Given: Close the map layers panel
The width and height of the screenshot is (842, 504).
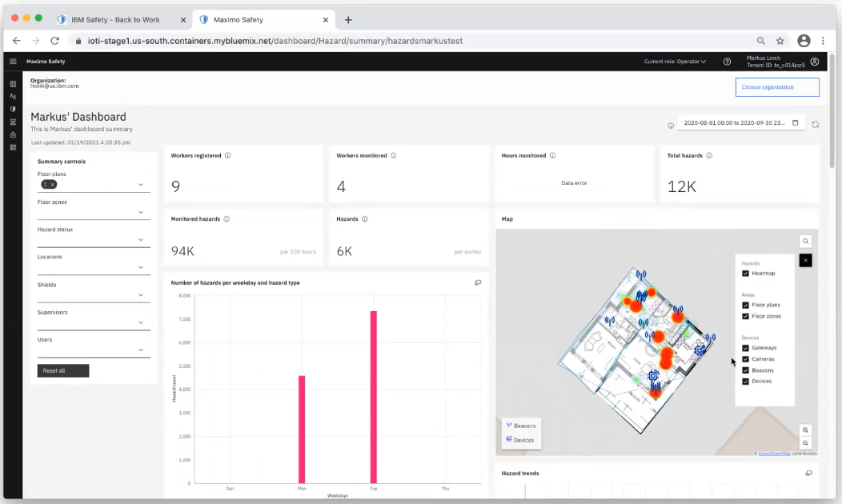Looking at the screenshot, I should point(805,260).
